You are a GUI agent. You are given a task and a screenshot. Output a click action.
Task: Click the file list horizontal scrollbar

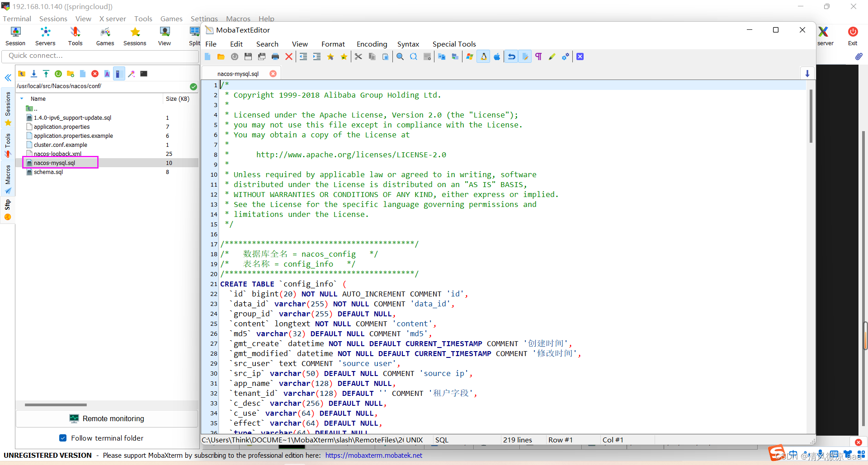(56, 405)
